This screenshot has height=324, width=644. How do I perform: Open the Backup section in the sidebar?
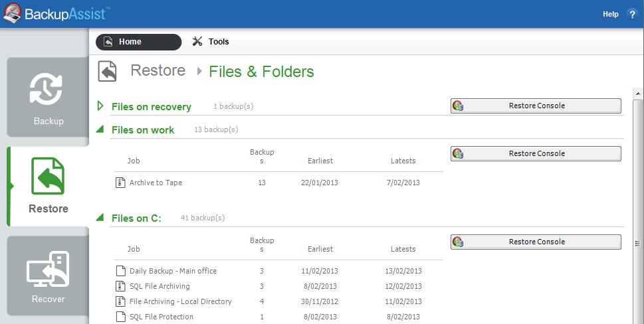48,98
